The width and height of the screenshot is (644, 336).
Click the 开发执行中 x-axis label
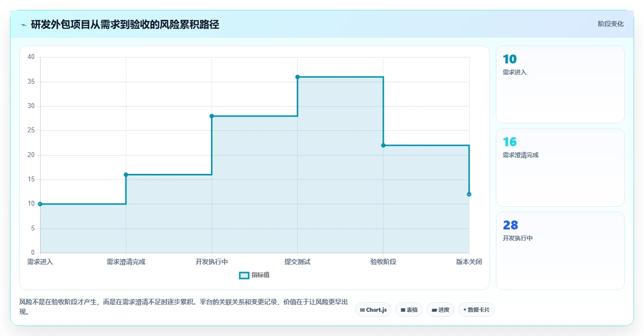click(212, 262)
